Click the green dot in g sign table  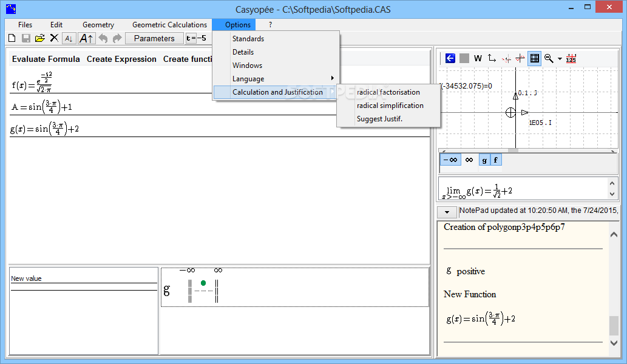point(203,283)
